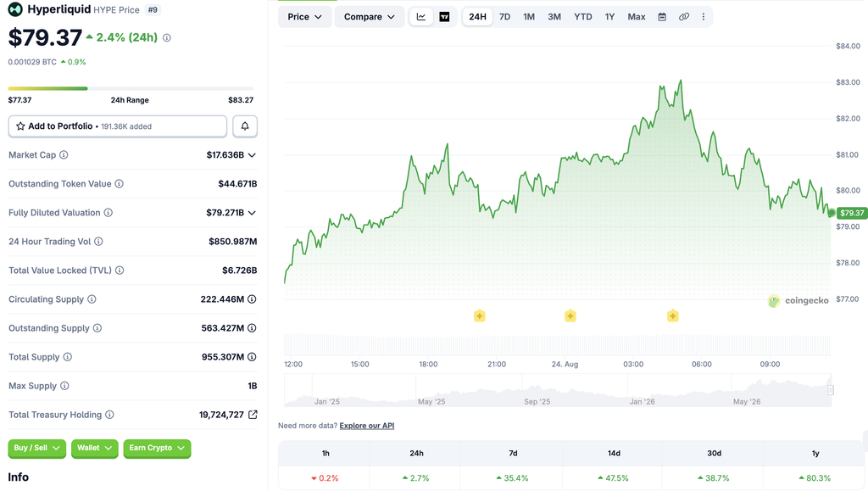868x491 pixels.
Task: Click the $79.37 current price label on chart
Action: point(852,213)
